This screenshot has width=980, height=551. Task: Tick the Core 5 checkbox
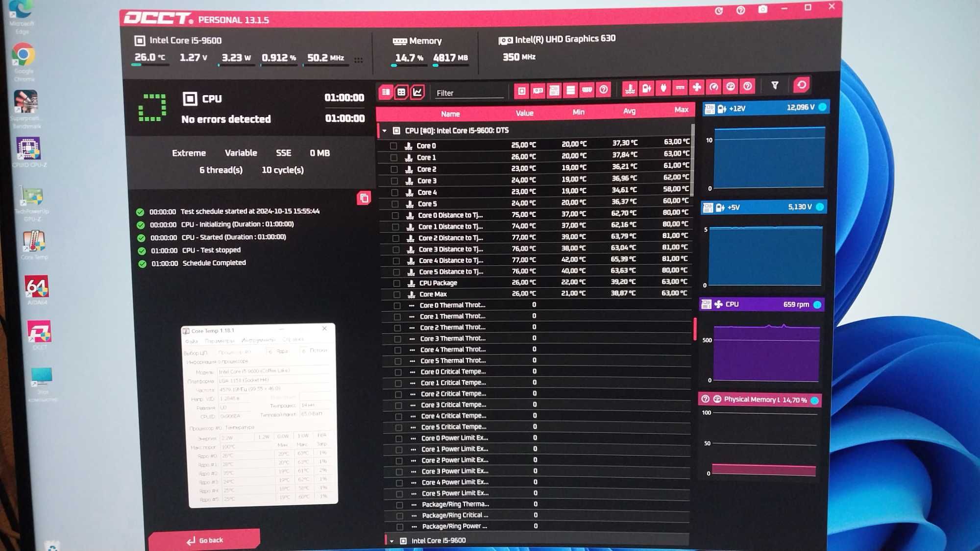[x=395, y=204]
